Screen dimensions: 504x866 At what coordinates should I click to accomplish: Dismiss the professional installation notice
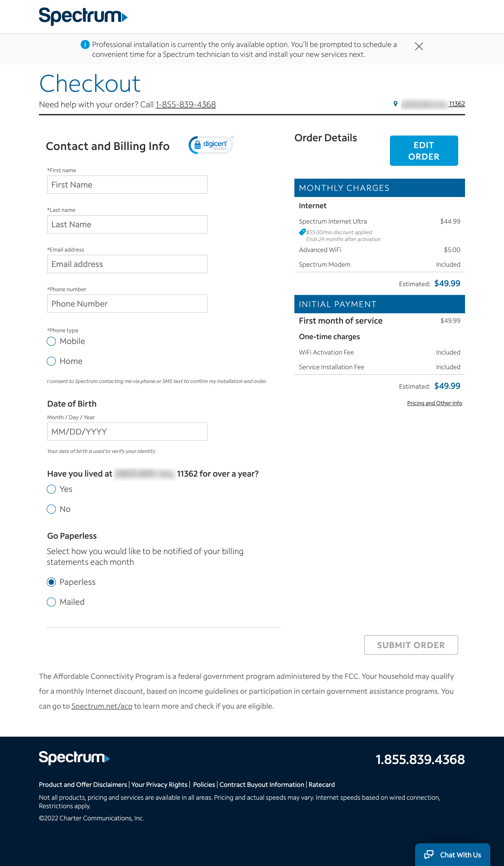419,46
